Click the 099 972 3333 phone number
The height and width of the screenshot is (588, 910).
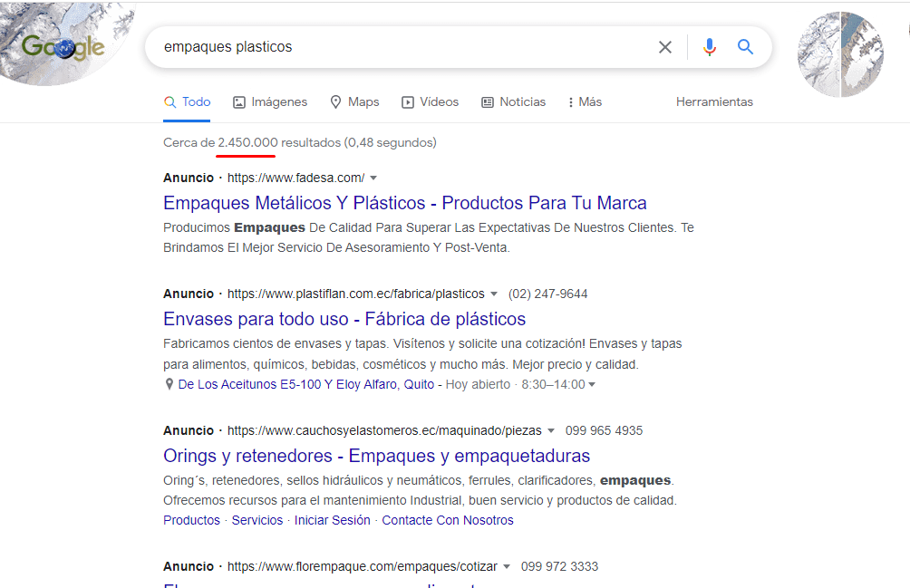[x=559, y=566]
